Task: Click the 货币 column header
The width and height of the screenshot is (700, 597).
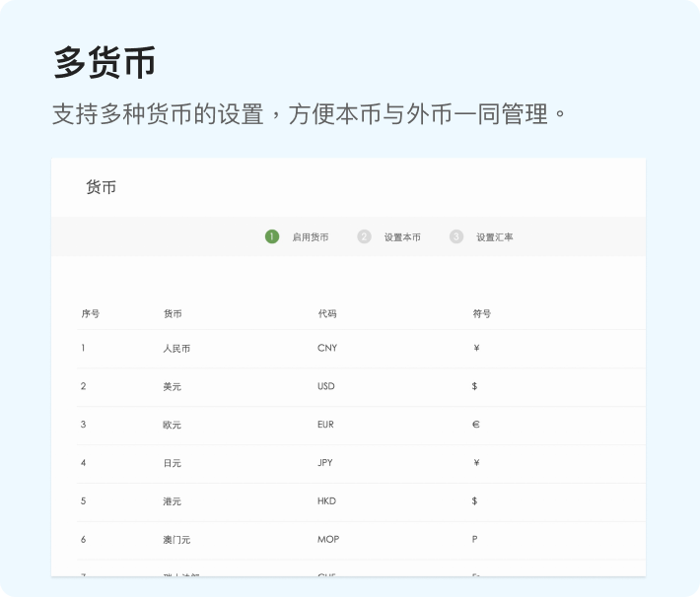Action: (x=173, y=313)
